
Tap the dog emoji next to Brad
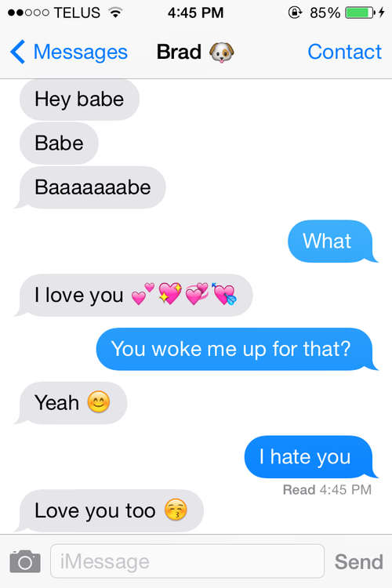pyautogui.click(x=222, y=53)
